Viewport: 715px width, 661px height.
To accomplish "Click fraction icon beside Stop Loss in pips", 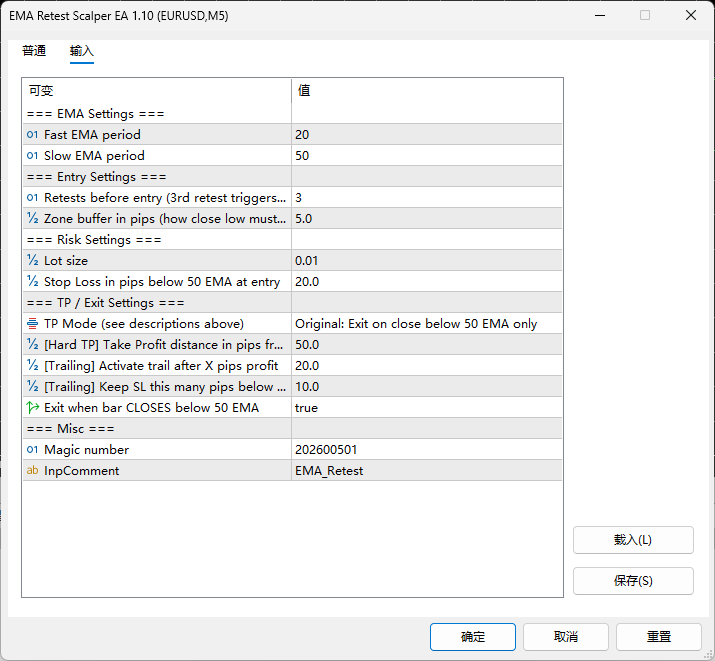I will [x=32, y=281].
